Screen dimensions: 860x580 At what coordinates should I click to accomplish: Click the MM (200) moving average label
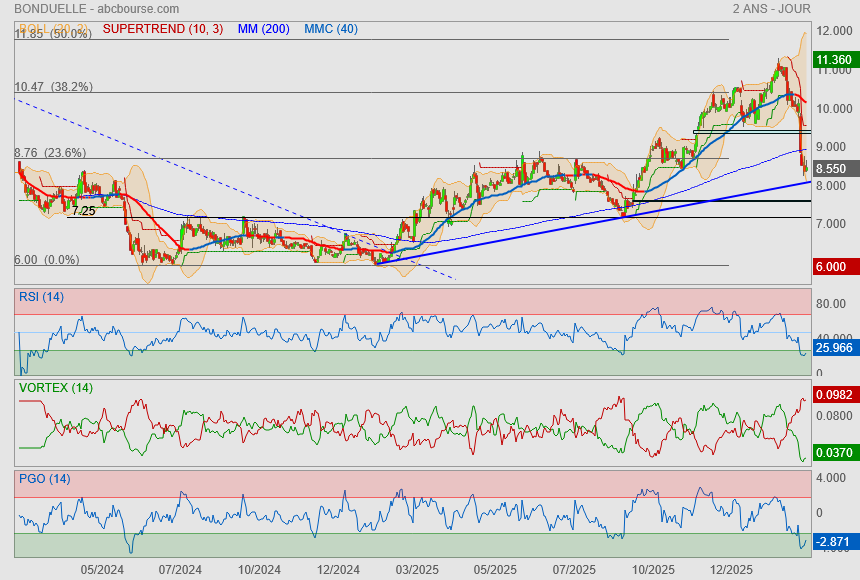(x=263, y=29)
